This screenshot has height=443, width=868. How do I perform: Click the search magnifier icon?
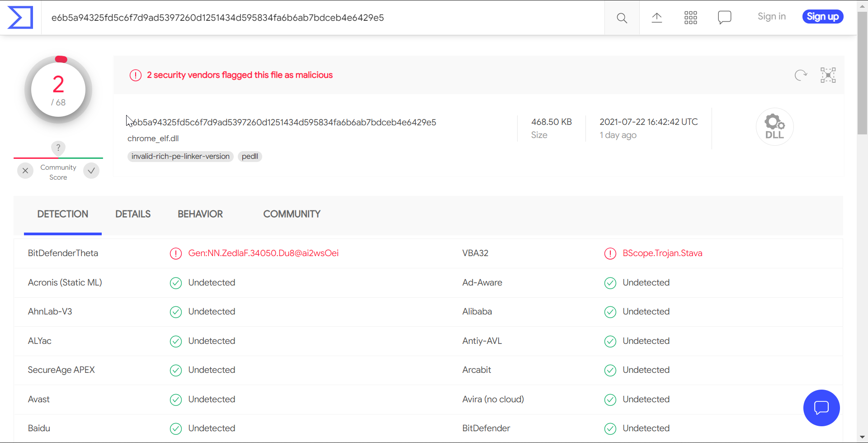pos(621,18)
